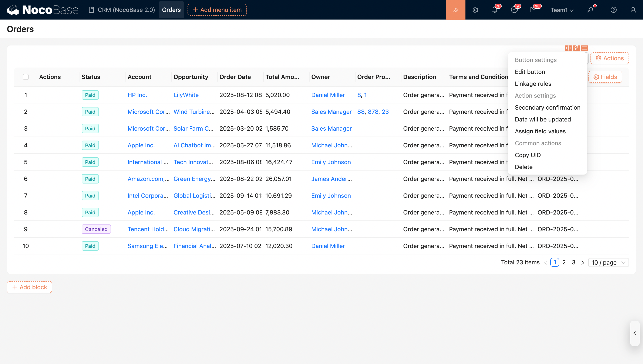Open the system settings gear icon
This screenshot has height=364, width=643.
(475, 10)
